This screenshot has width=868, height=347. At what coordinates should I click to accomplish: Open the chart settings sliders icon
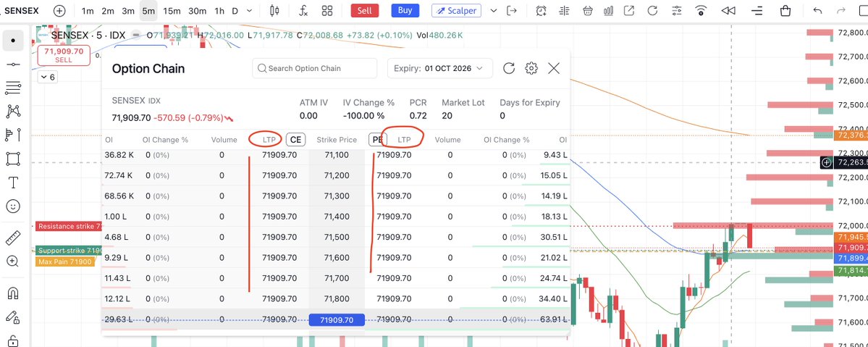click(676, 11)
